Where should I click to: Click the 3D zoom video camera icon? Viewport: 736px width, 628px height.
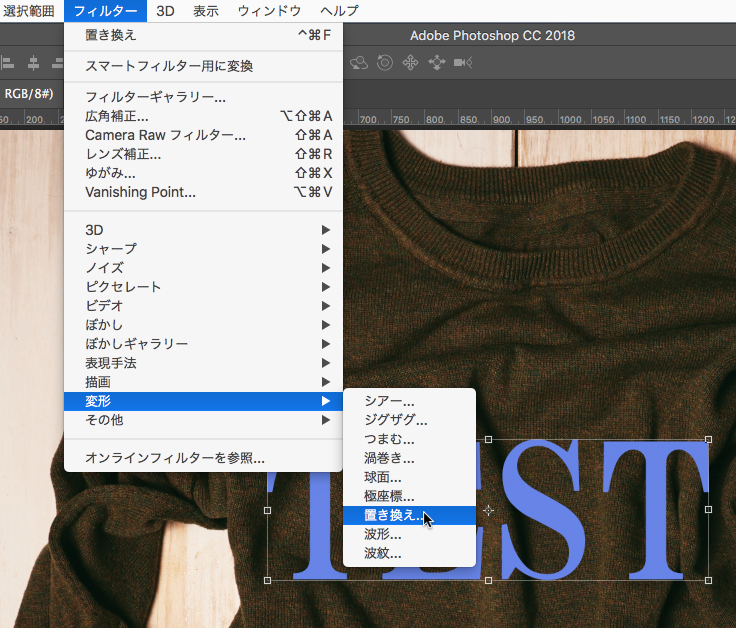[x=463, y=62]
